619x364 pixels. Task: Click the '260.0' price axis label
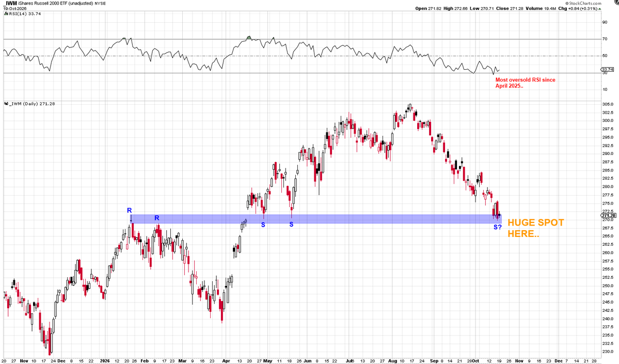pyautogui.click(x=608, y=252)
